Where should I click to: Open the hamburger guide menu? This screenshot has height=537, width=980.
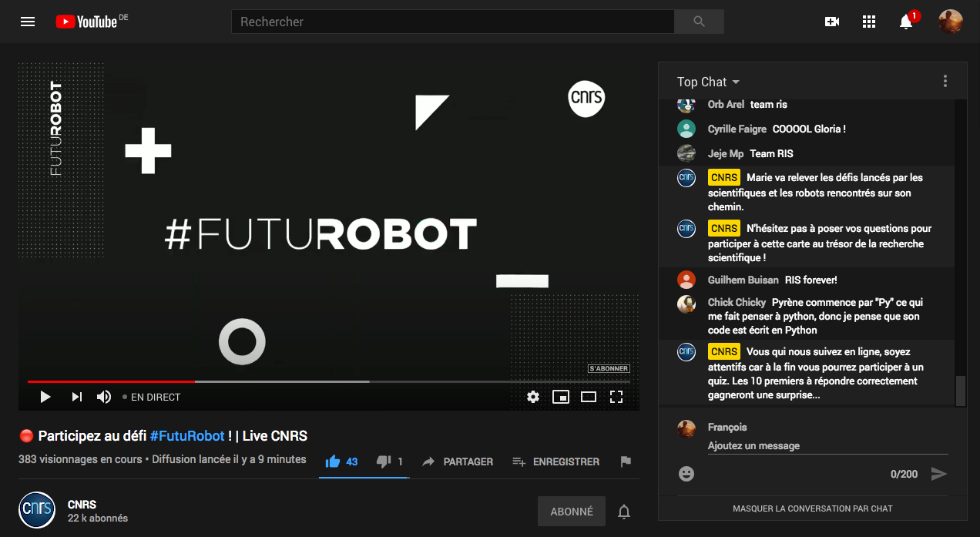[x=28, y=22]
